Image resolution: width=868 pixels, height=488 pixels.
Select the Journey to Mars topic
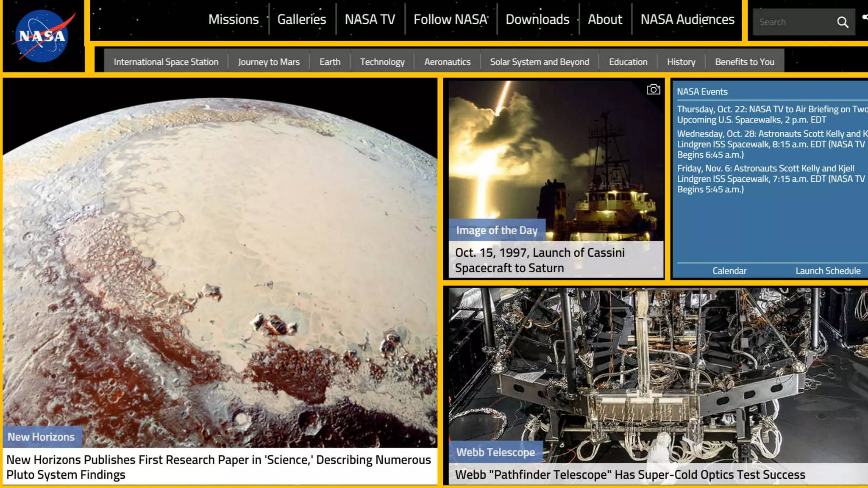(269, 62)
